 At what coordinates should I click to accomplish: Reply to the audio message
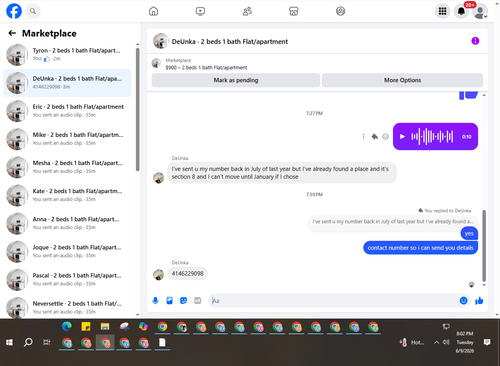[x=375, y=137]
